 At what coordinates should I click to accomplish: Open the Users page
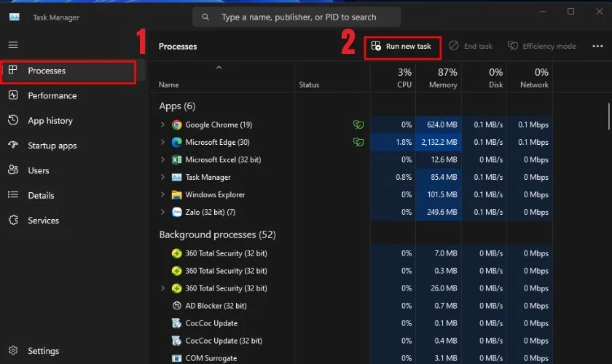[38, 170]
